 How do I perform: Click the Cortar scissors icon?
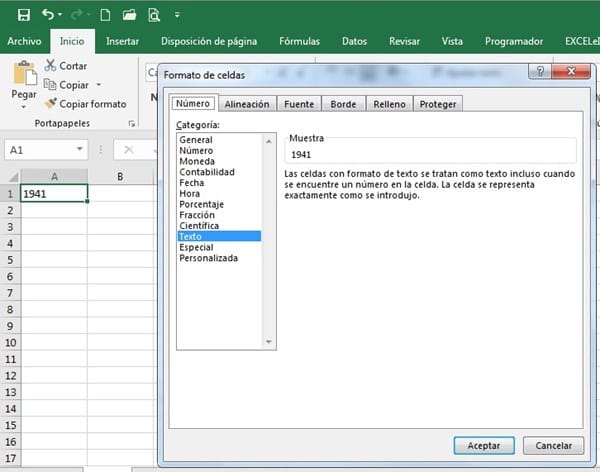50,66
